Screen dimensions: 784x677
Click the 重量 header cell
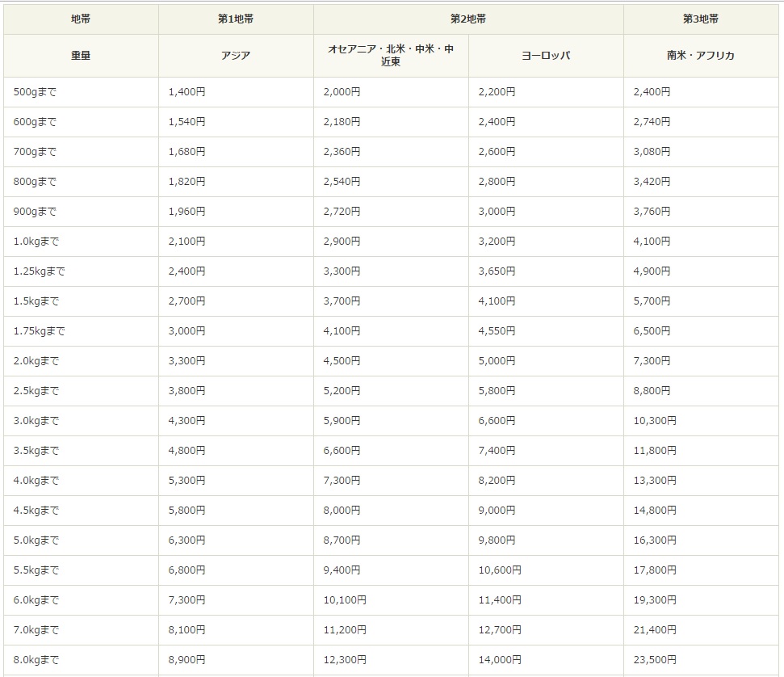[81, 56]
